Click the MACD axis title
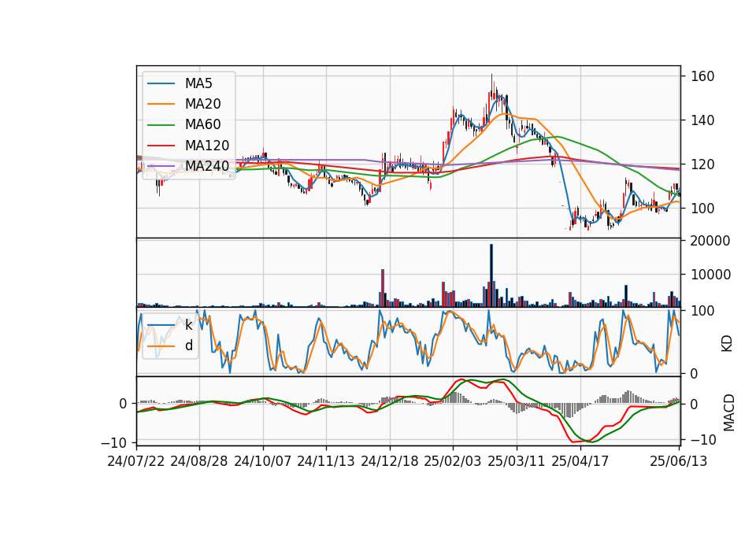 (728, 412)
